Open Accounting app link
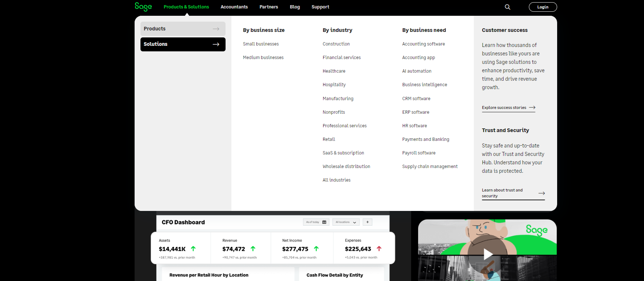The image size is (644, 281). point(418,58)
